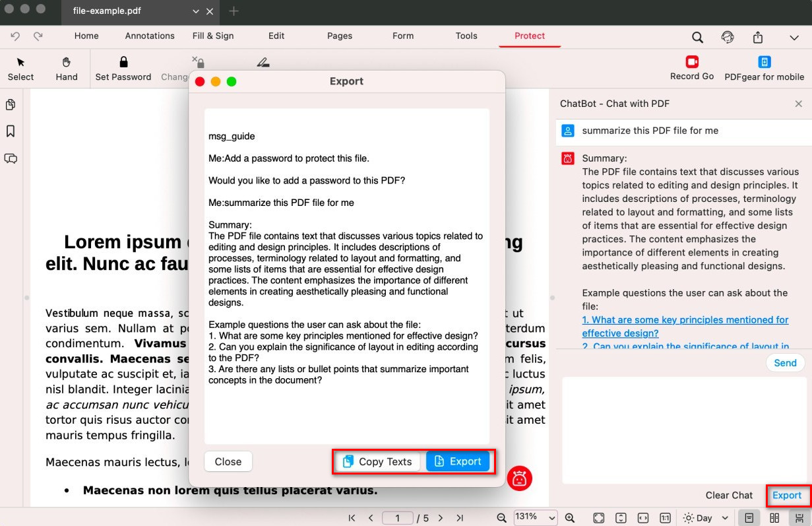Open the page thumbnails sidebar panel
Viewport: 812px width, 526px height.
click(11, 105)
